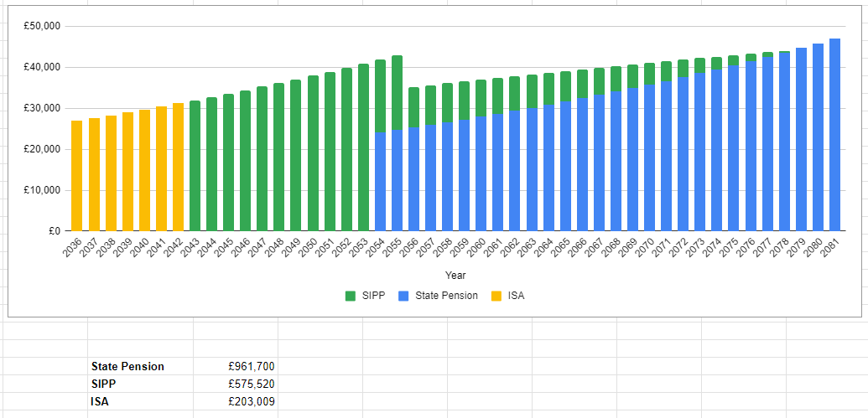The height and width of the screenshot is (418, 868).
Task: Click the green SIPP segment of the 2055 bar
Action: [x=397, y=92]
